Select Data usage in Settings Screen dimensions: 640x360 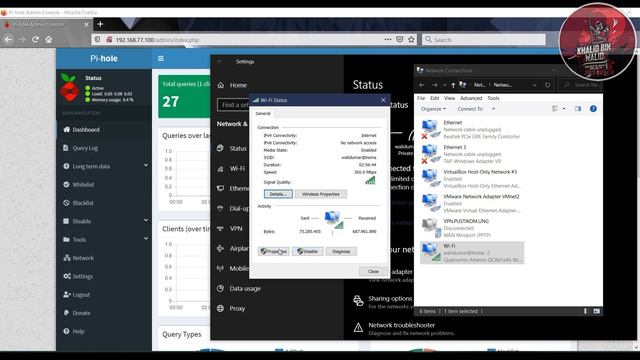(x=239, y=288)
